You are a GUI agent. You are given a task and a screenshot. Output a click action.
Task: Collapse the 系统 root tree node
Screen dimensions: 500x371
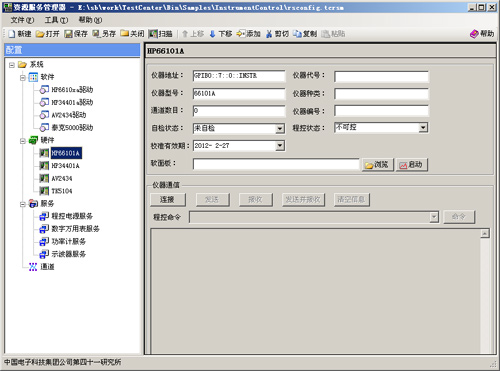(x=12, y=65)
